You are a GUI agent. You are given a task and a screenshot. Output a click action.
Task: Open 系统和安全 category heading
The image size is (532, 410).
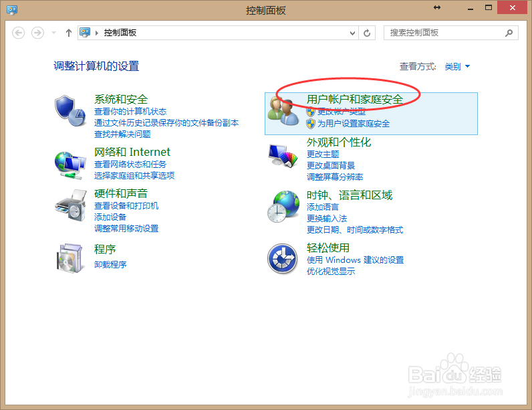pyautogui.click(x=121, y=100)
